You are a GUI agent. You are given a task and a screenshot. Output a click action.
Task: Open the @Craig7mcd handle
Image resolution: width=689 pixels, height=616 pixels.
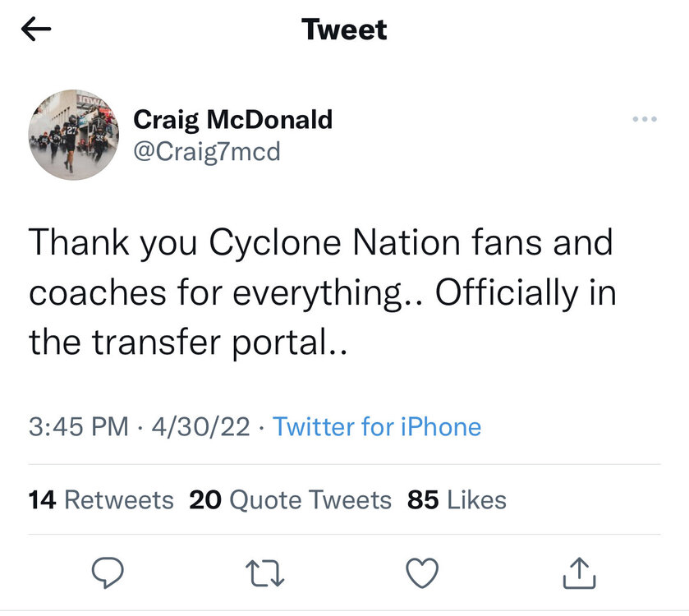pyautogui.click(x=206, y=151)
